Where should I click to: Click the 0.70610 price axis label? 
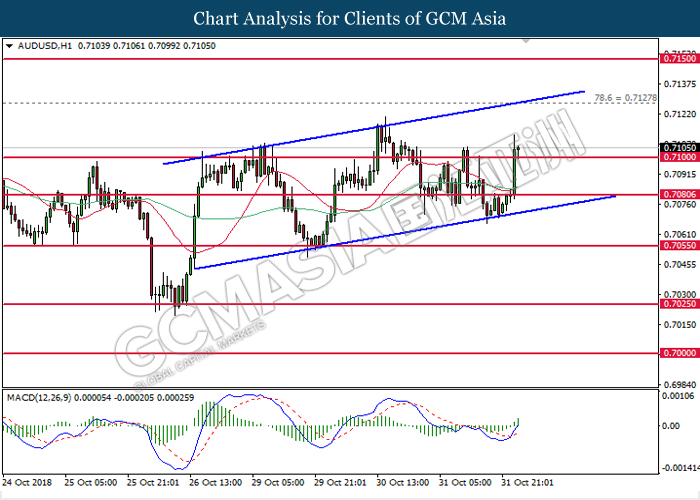click(680, 234)
